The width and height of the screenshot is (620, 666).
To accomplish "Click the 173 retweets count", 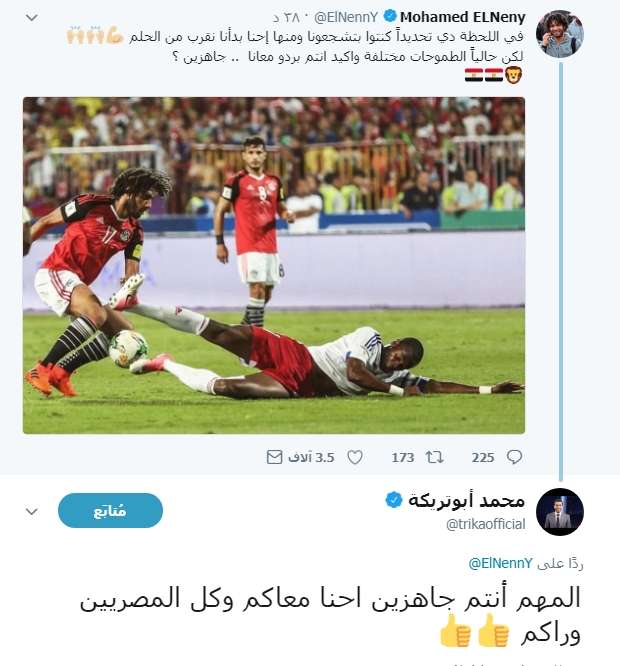I will click(403, 457).
